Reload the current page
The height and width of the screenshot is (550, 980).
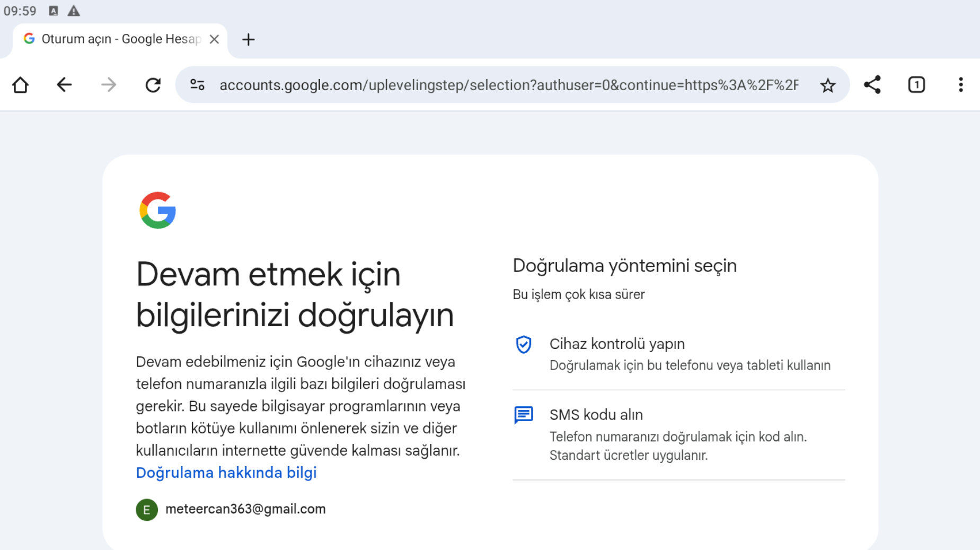click(153, 85)
